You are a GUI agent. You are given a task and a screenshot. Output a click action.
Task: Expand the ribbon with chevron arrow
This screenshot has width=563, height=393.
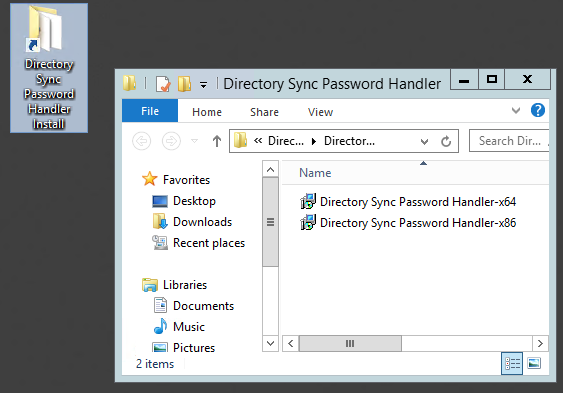click(x=516, y=110)
